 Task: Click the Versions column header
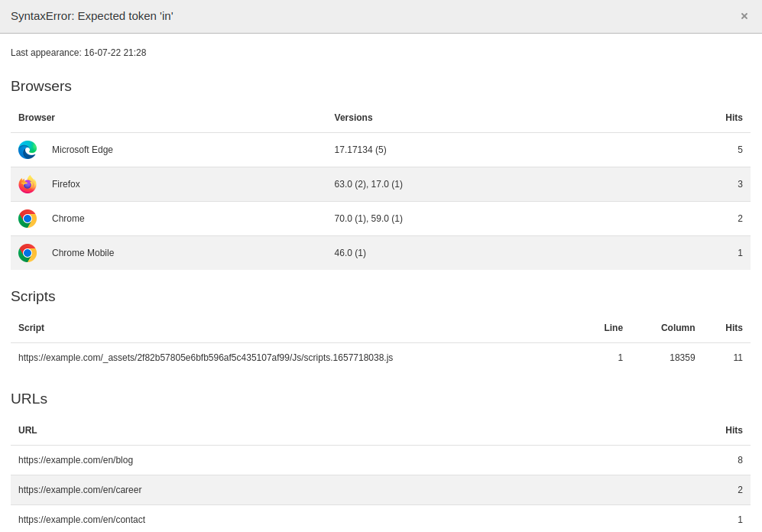[353, 118]
